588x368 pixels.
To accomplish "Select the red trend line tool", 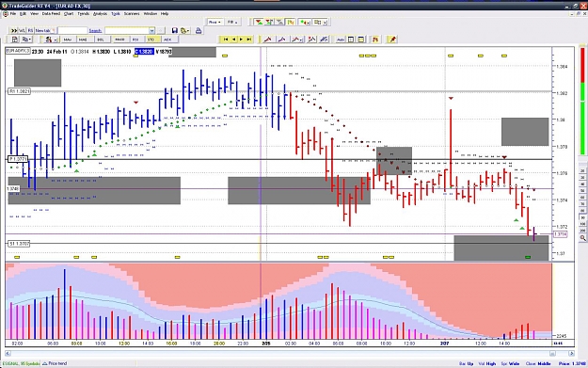I will pyautogui.click(x=268, y=39).
